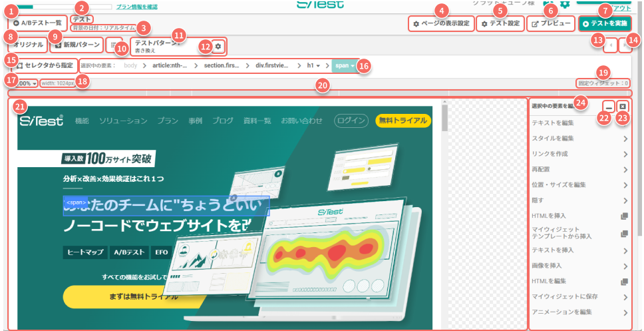Minimize the selected-element edit panel
Image resolution: width=644 pixels, height=331 pixels.
pos(609,107)
